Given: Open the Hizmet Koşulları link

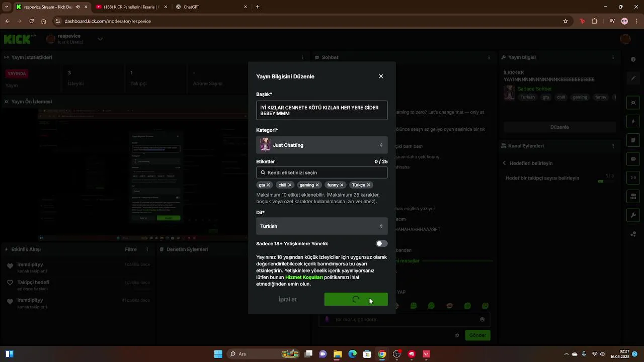Looking at the screenshot, I should pyautogui.click(x=304, y=278).
